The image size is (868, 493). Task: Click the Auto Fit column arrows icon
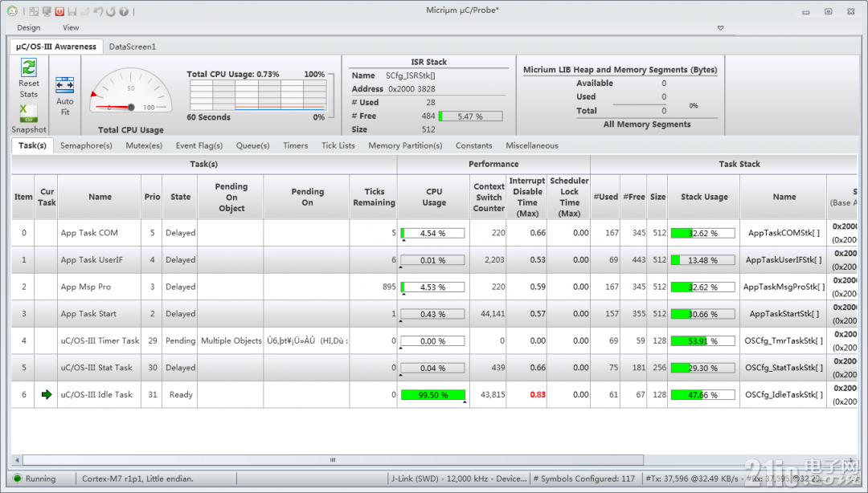pyautogui.click(x=65, y=85)
